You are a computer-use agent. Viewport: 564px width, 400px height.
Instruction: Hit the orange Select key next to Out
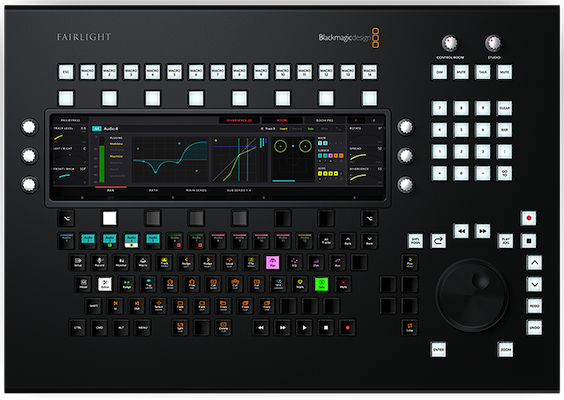[159, 306]
